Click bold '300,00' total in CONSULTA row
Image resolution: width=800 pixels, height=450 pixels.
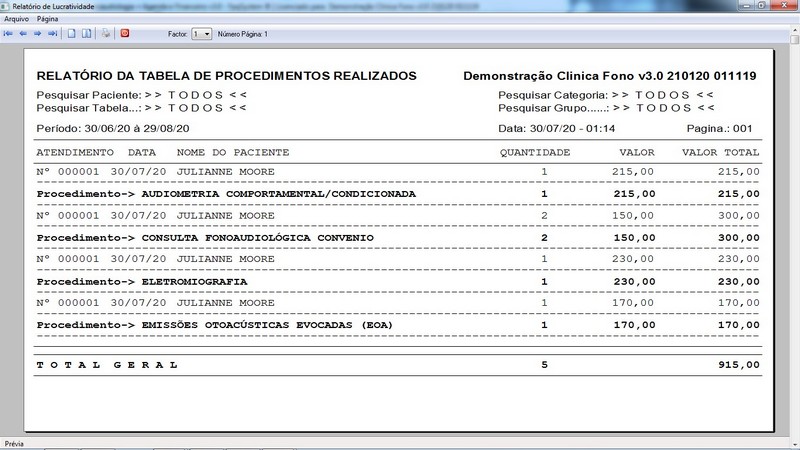coord(738,238)
